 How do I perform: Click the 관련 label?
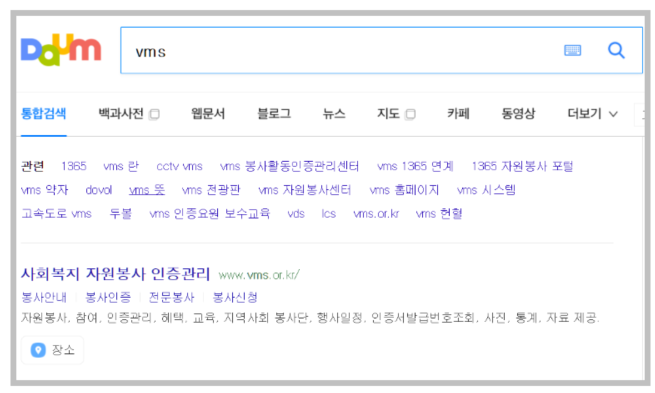click(x=33, y=166)
